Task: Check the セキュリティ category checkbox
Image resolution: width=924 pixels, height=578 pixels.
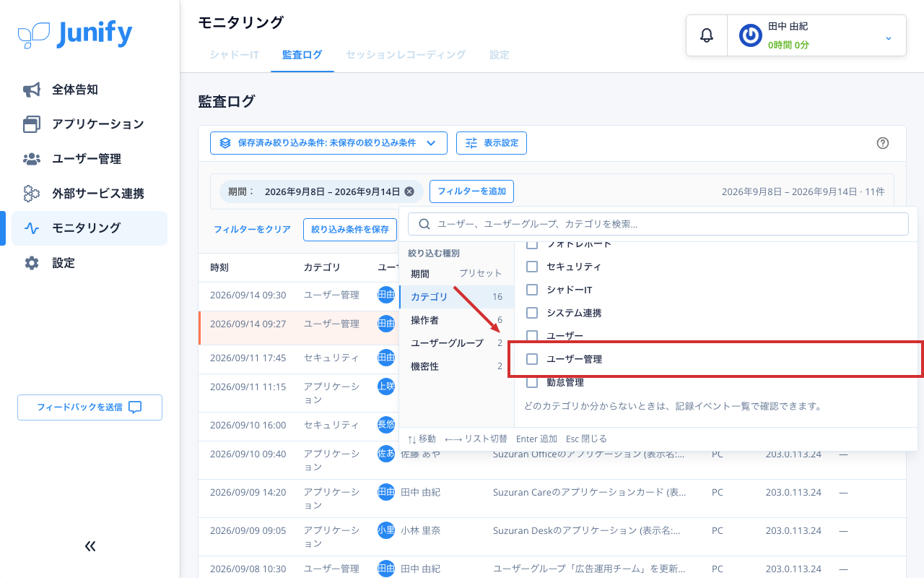Action: click(532, 267)
